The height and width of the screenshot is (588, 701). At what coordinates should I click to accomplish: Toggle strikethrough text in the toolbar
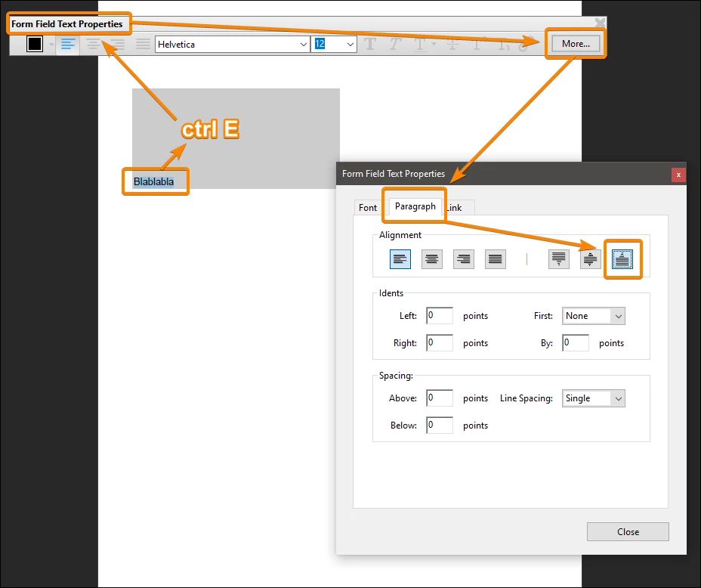pos(452,45)
